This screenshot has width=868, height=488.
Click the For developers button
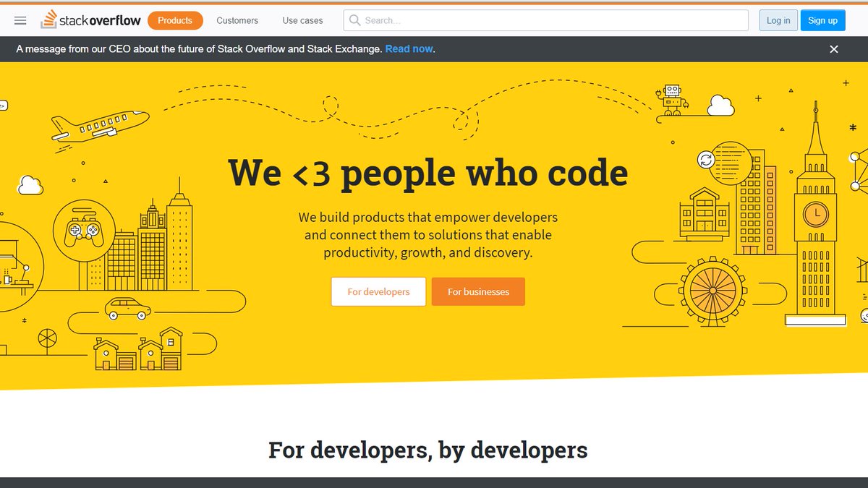point(378,291)
